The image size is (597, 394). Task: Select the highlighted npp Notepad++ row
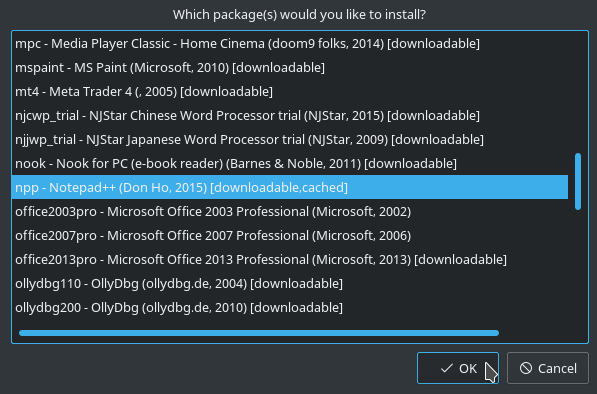click(290, 187)
